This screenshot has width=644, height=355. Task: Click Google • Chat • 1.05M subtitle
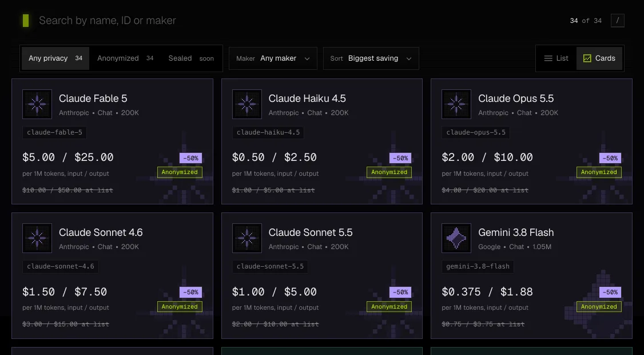[x=515, y=247]
